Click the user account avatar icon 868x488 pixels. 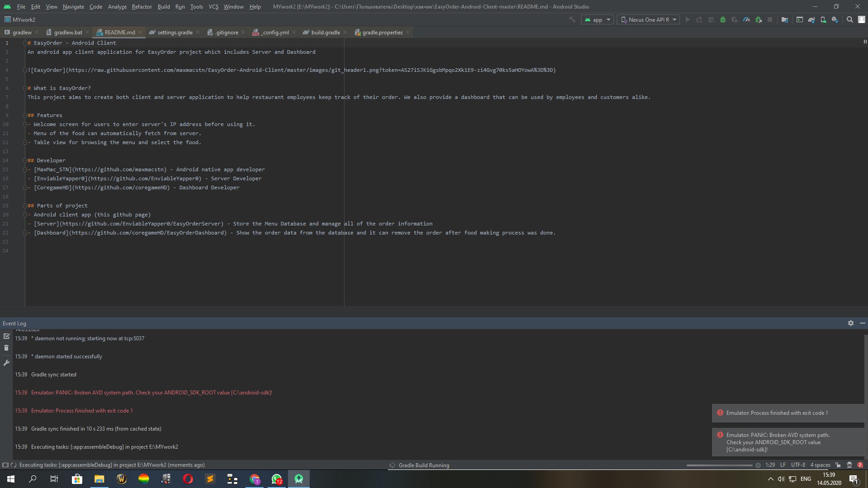(x=862, y=19)
